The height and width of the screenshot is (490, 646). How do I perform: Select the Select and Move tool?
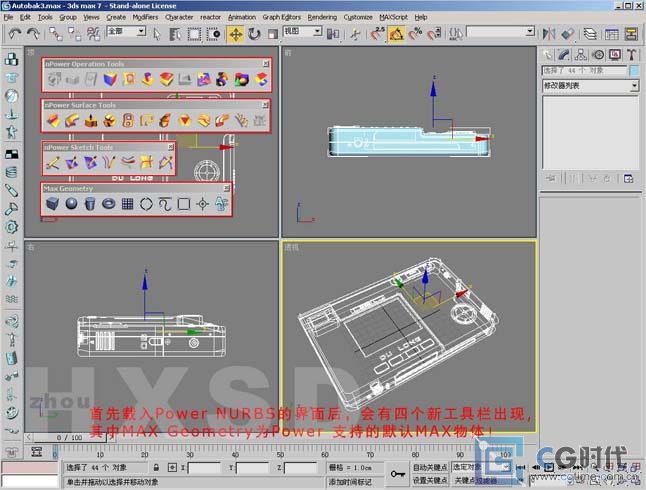tap(235, 34)
